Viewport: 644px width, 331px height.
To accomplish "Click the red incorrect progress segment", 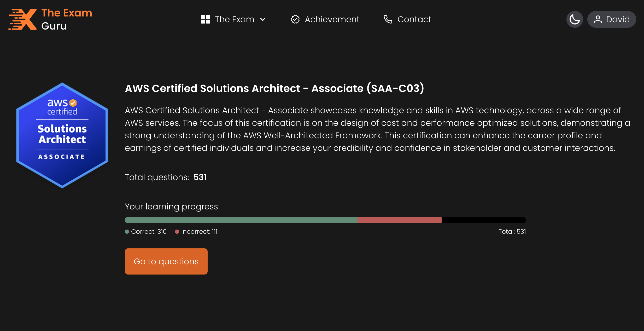I will pyautogui.click(x=399, y=220).
